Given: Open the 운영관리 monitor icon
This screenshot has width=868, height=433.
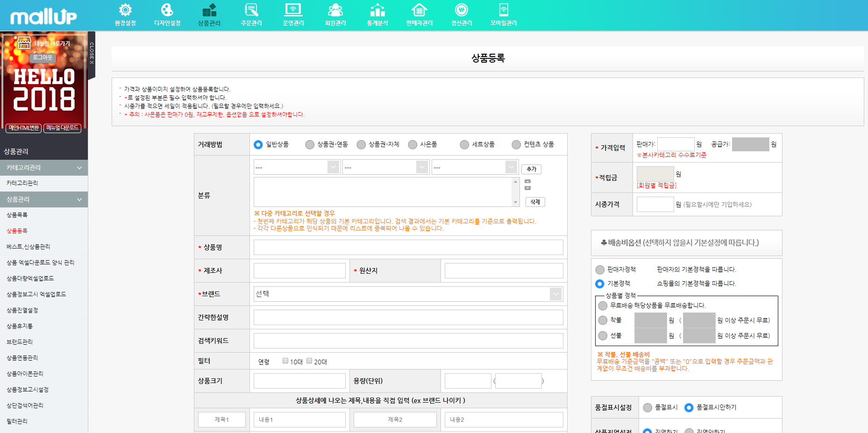Looking at the screenshot, I should 293,10.
